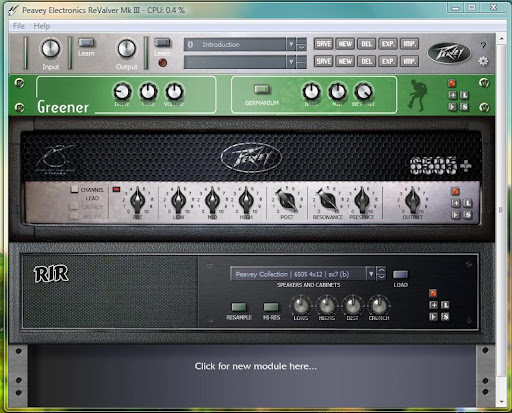Click the plus icon on Greener module

click(452, 95)
